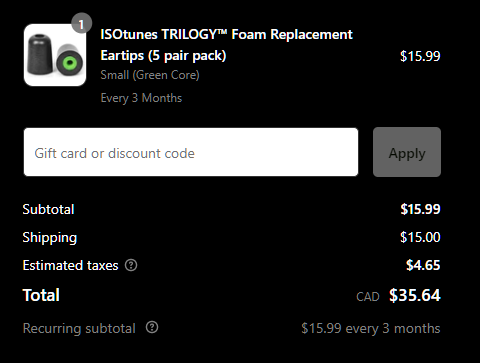Click the subtotal amount $15.99

pyautogui.click(x=420, y=209)
